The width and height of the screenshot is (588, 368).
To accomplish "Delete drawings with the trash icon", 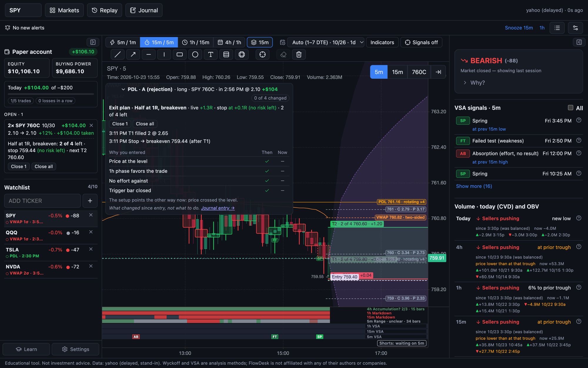I will click(299, 54).
